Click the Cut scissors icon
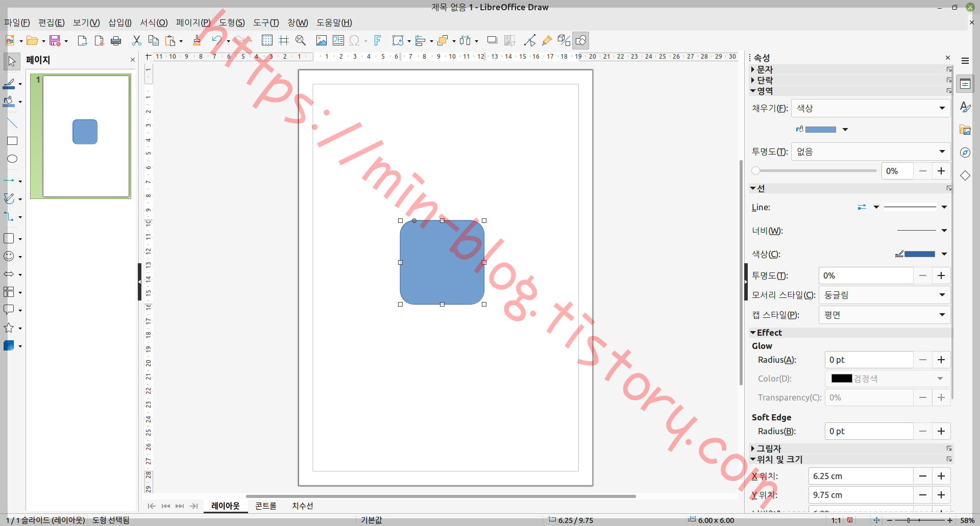980x526 pixels. (136, 40)
